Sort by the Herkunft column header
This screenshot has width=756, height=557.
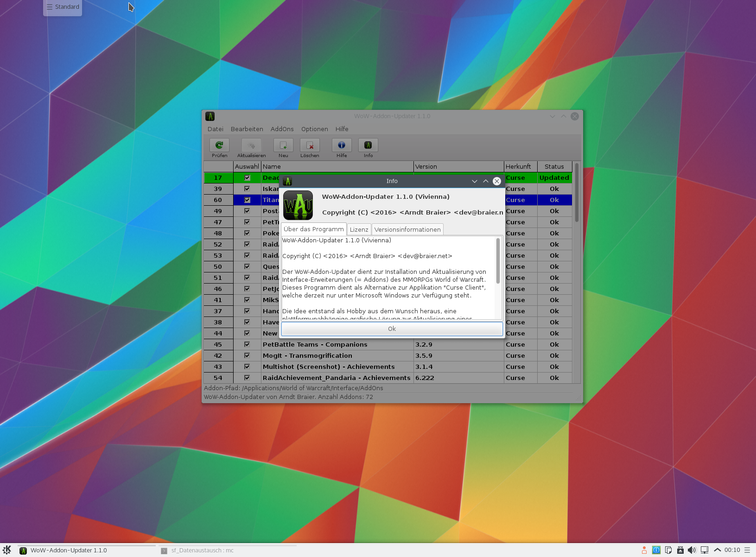coord(521,166)
